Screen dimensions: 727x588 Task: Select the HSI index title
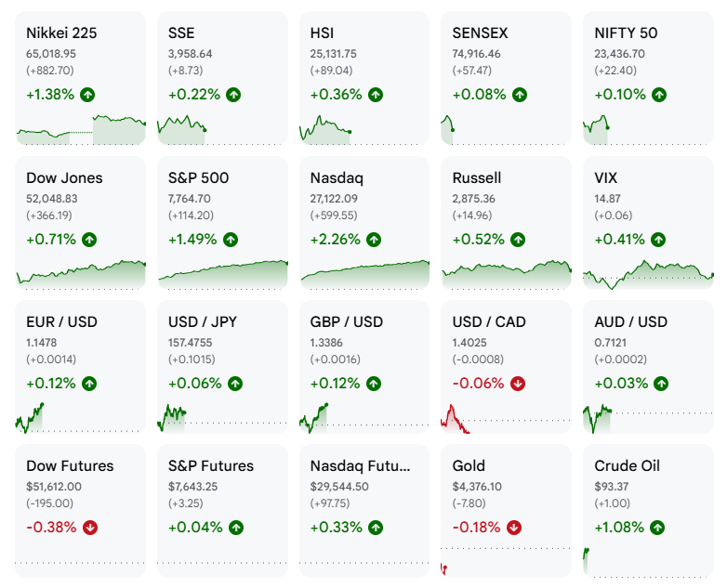pos(322,33)
